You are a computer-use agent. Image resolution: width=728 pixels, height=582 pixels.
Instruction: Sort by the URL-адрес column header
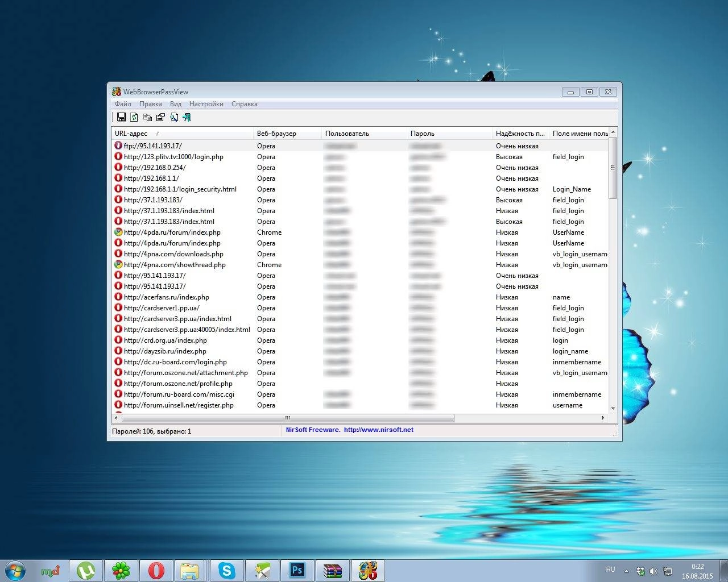182,134
